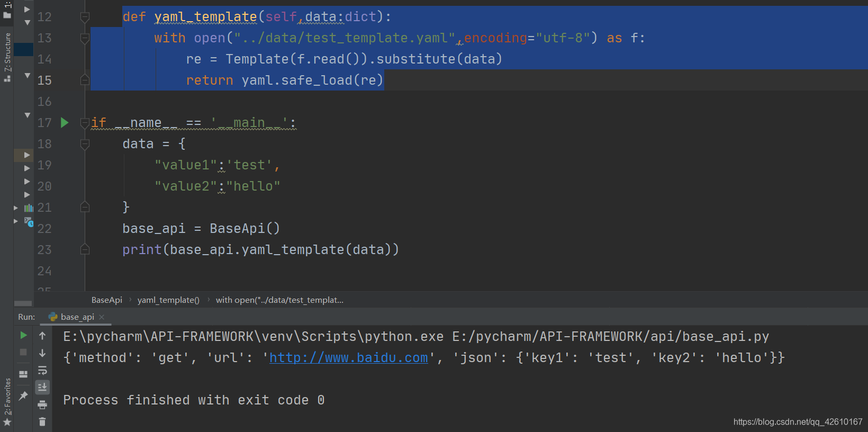This screenshot has width=868, height=432.
Task: Click the project panel horizontal scrollbar
Action: click(23, 303)
